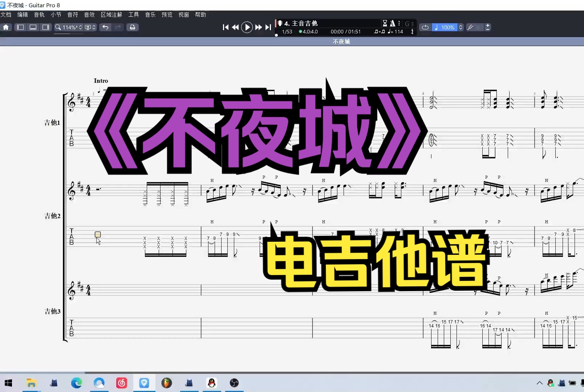Click the G3 chord/key display

click(409, 24)
